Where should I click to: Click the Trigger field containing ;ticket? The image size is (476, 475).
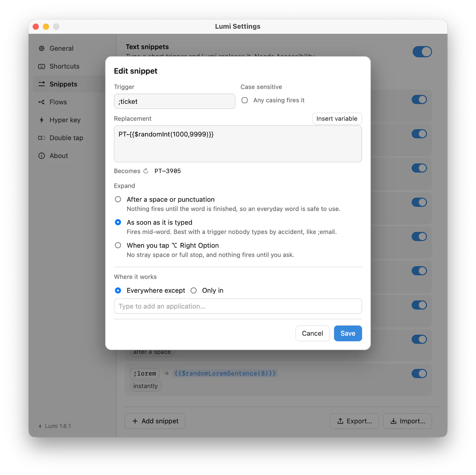tap(175, 101)
